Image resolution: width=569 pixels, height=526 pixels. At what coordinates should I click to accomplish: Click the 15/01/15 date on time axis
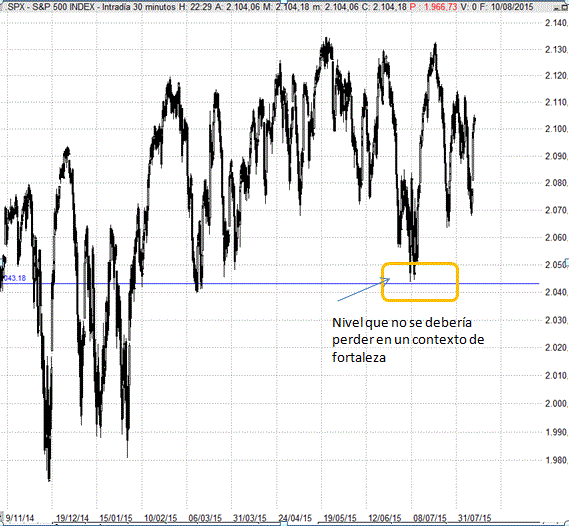click(116, 518)
